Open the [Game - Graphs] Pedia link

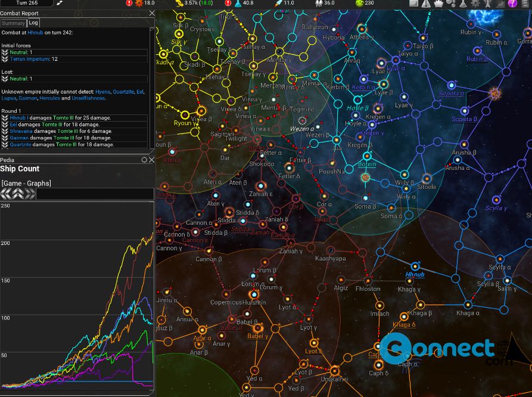(26, 184)
